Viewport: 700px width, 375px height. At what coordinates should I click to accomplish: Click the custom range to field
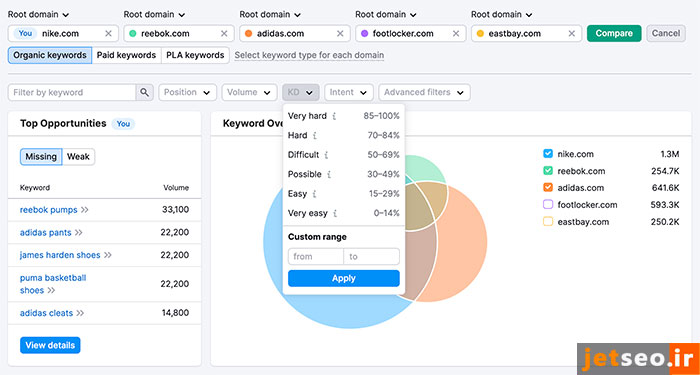click(371, 257)
